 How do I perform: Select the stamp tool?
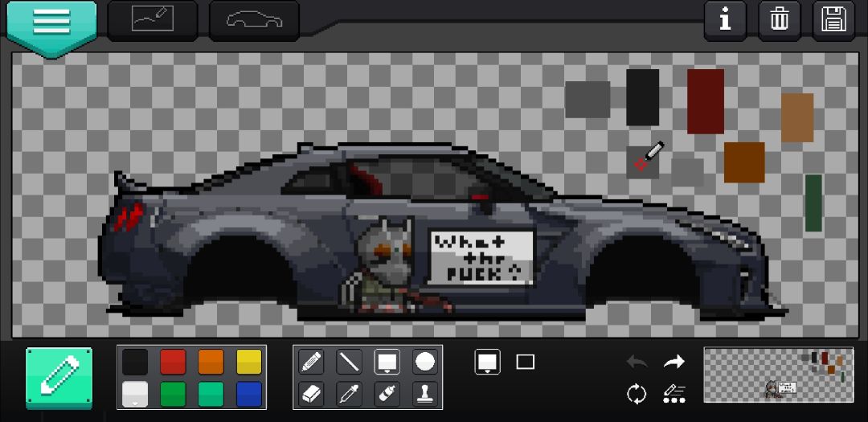[425, 395]
